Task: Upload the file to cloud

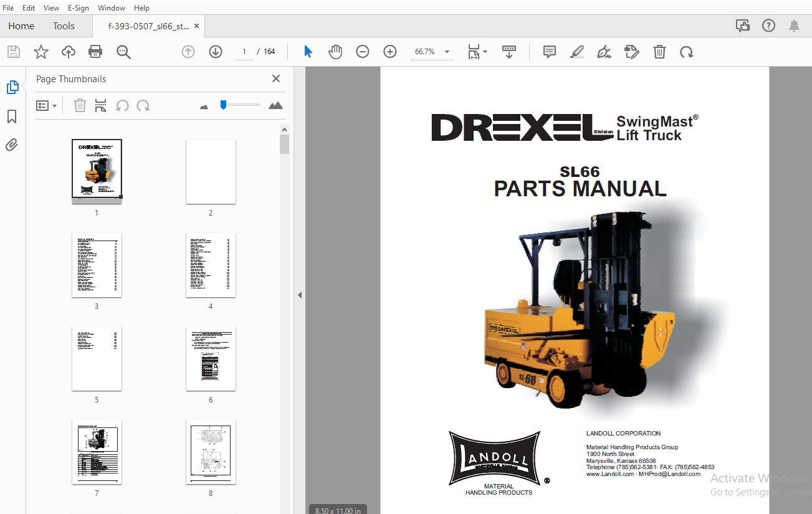Action: point(69,52)
